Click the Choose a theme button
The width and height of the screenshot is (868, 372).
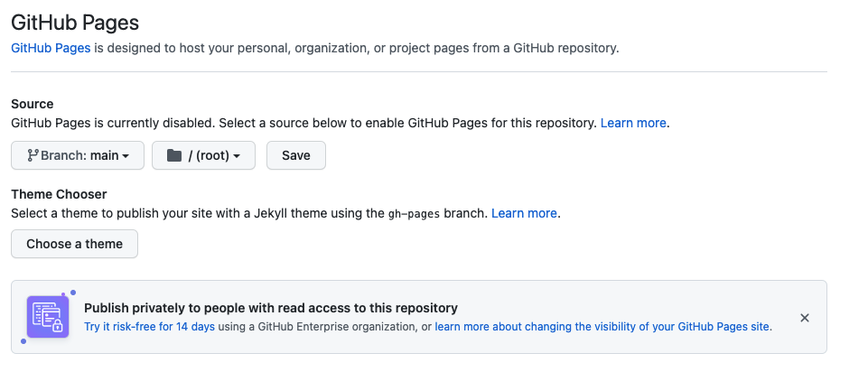click(74, 244)
